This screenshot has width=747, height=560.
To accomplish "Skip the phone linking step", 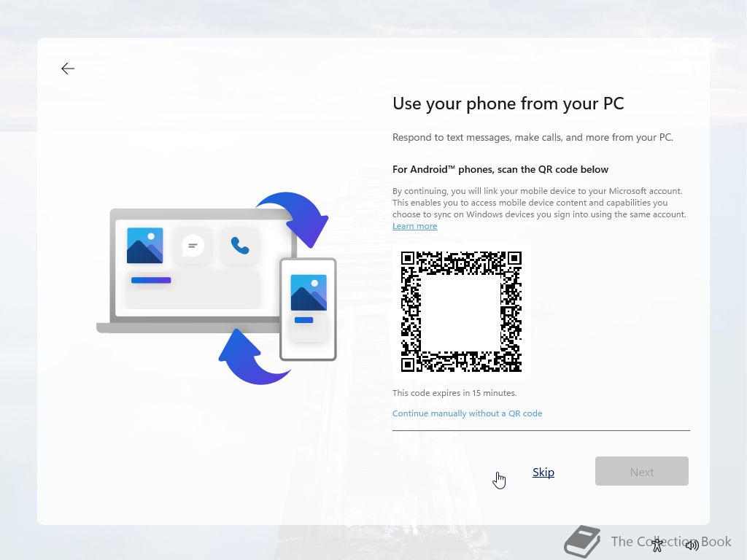I will coord(543,472).
